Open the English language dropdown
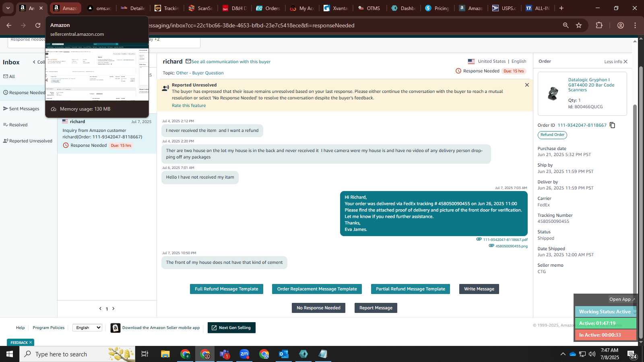Screen dimensions: 644x362 [87, 327]
